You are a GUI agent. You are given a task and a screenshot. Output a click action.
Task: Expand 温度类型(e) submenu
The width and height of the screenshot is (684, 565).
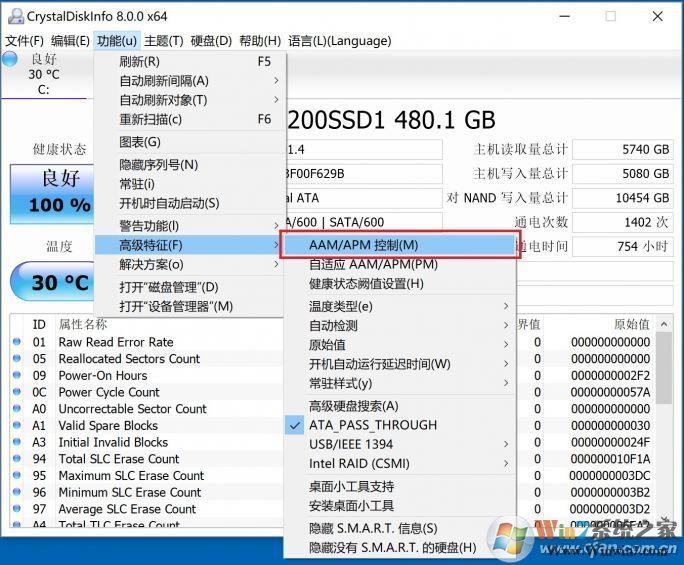400,306
